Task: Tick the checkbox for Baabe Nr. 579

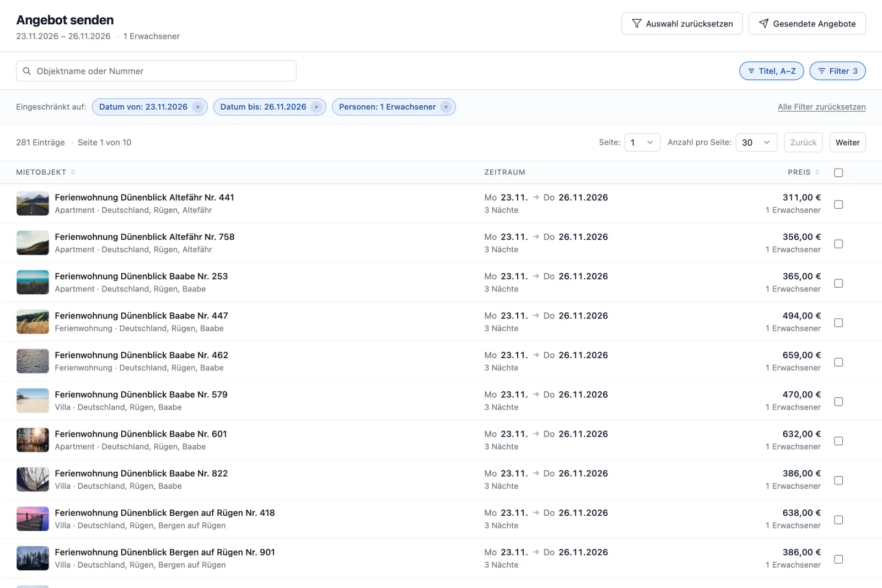Action: tap(838, 401)
